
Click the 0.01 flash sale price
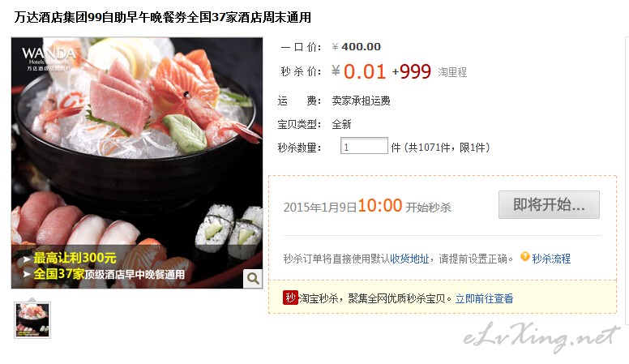pyautogui.click(x=364, y=72)
